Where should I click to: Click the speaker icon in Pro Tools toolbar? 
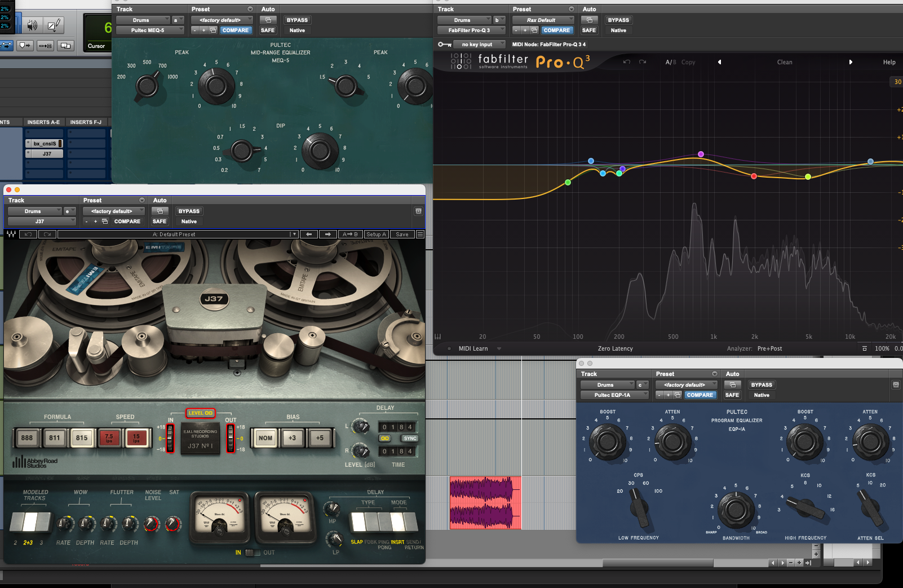pos(32,25)
